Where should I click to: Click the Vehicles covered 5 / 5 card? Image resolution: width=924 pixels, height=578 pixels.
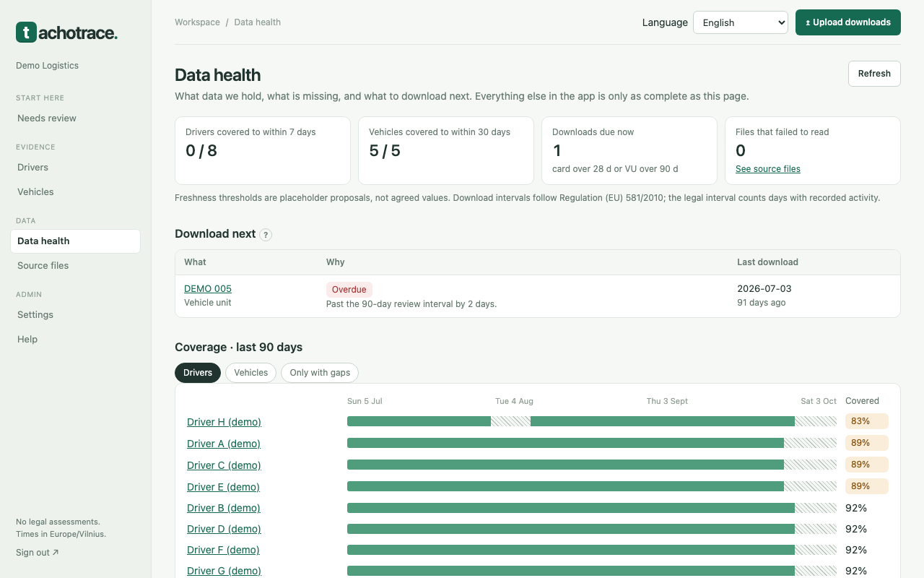pyautogui.click(x=446, y=150)
